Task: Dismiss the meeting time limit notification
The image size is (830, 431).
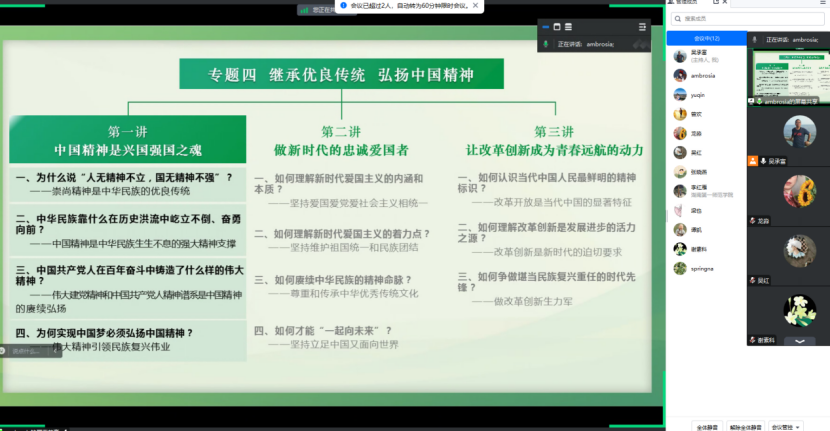Action: click(x=476, y=5)
